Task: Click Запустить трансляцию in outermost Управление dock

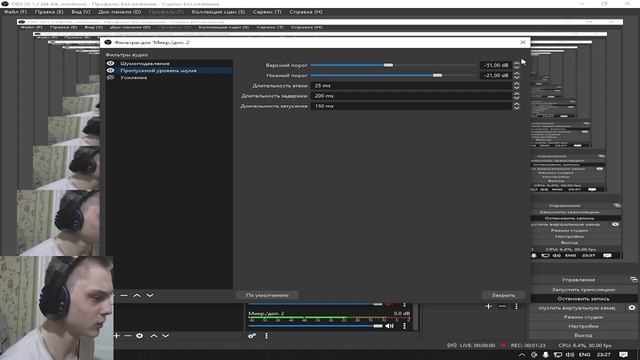Action: coord(583,289)
